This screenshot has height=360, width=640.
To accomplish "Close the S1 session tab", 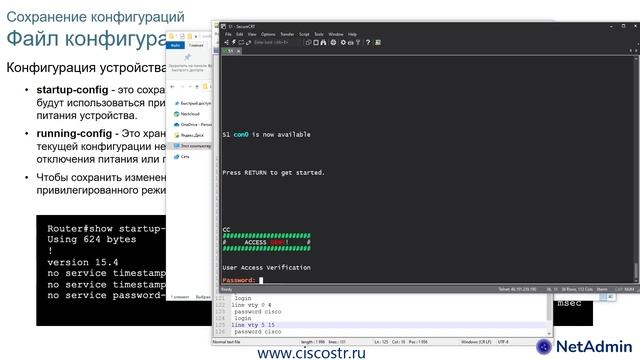I will click(239, 51).
